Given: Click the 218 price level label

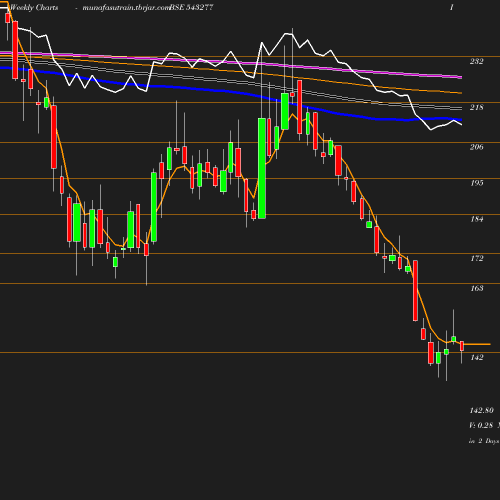Looking at the screenshot, I should tap(476, 107).
